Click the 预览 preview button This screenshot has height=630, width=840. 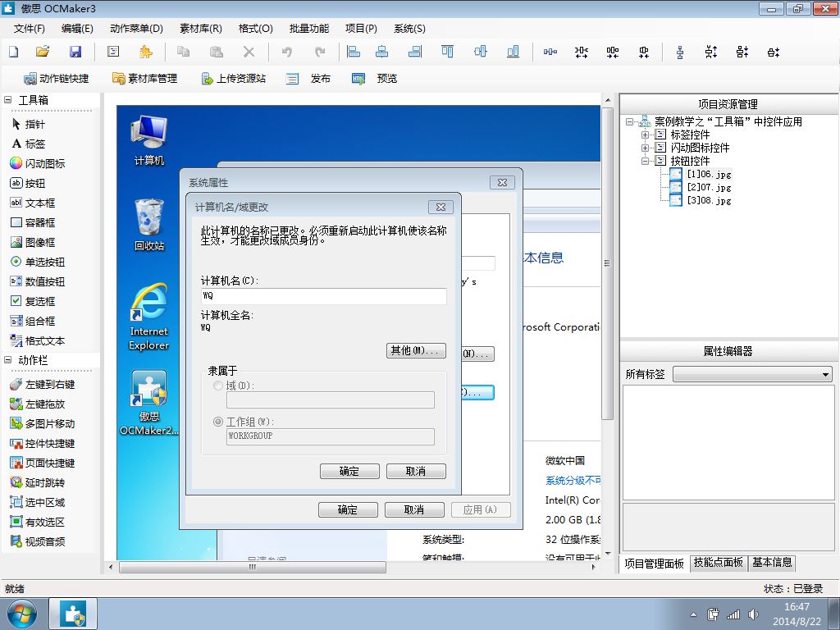click(x=374, y=79)
